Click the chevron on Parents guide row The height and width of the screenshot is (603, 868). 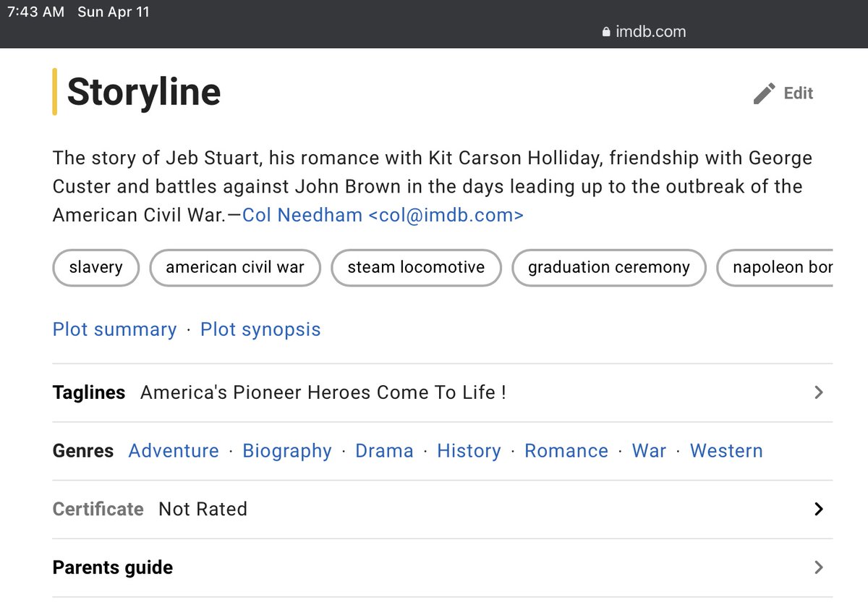coord(819,567)
